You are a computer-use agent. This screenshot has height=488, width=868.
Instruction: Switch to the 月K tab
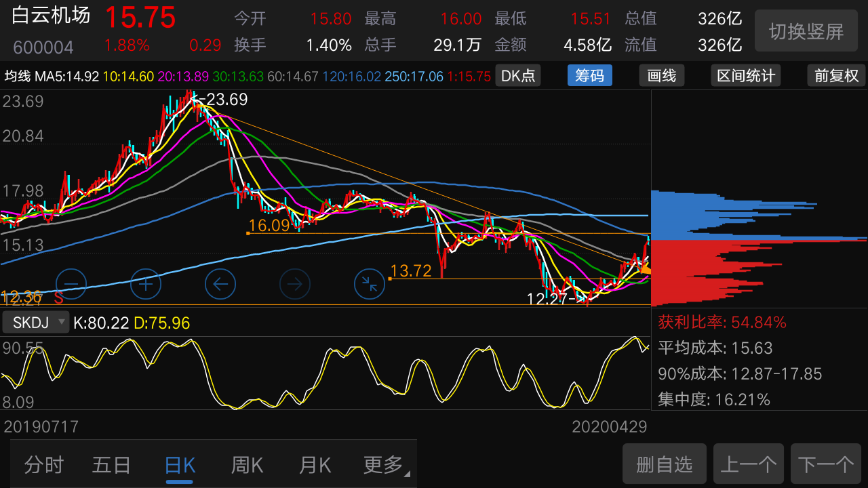315,465
